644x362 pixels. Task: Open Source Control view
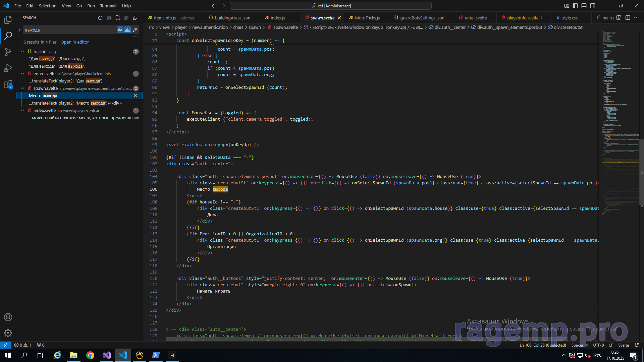tap(8, 52)
